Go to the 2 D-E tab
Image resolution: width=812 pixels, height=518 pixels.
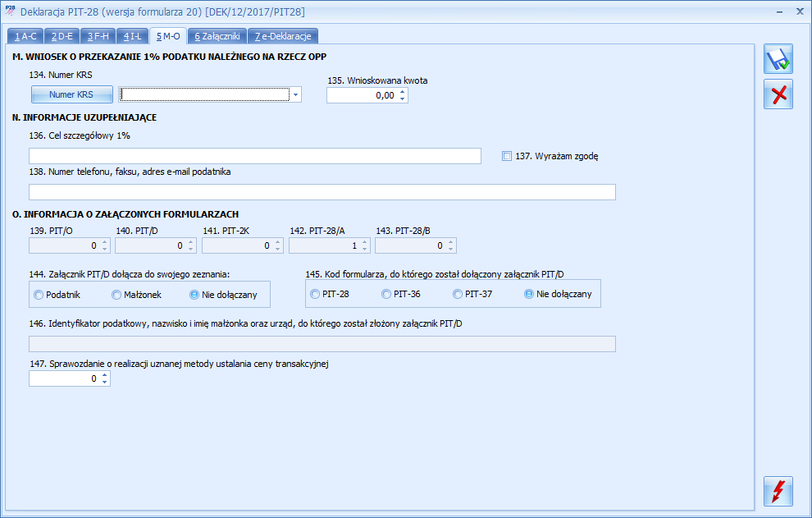pos(62,36)
